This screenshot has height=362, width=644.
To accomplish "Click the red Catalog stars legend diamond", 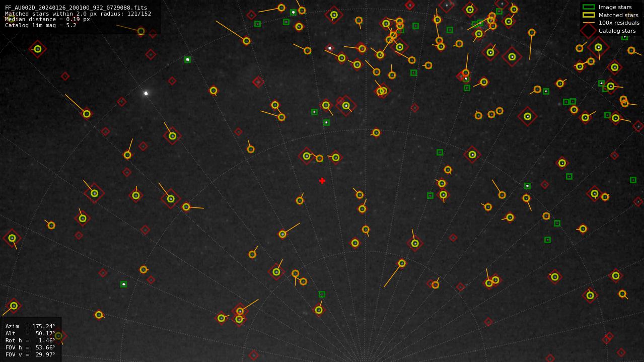I will click(589, 31).
